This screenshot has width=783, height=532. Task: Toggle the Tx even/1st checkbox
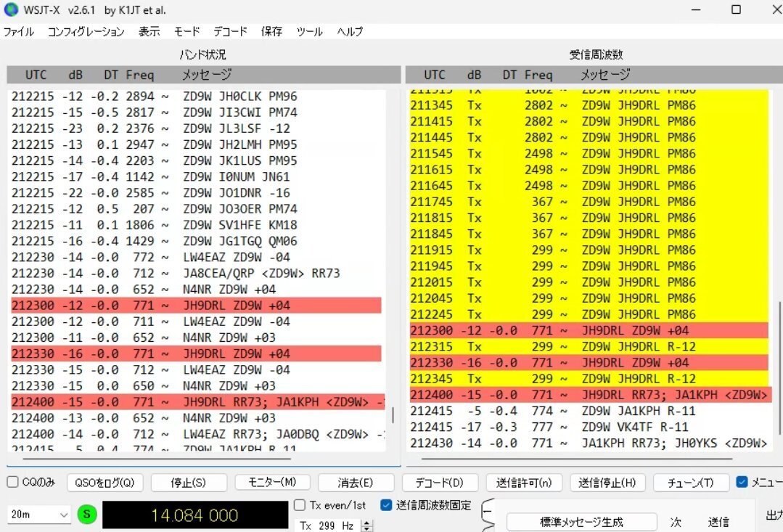[x=300, y=506]
